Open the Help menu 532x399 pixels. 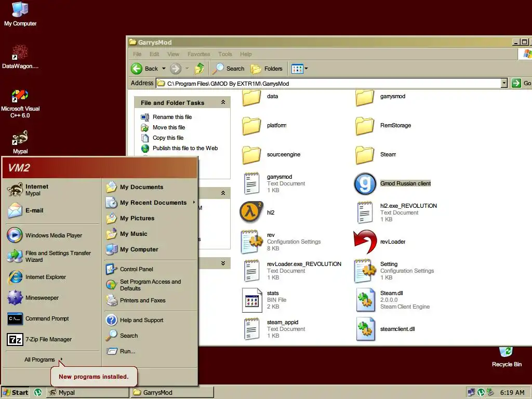tap(246, 54)
